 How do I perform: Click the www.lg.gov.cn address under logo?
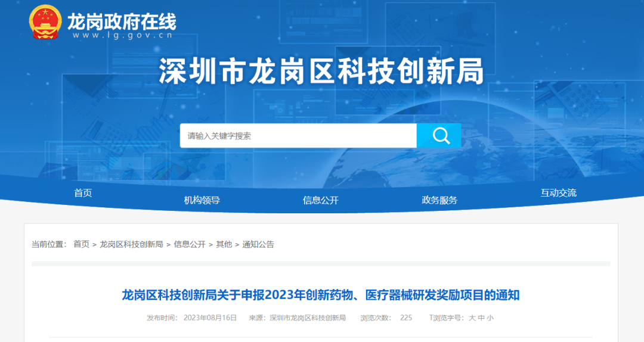tap(122, 36)
